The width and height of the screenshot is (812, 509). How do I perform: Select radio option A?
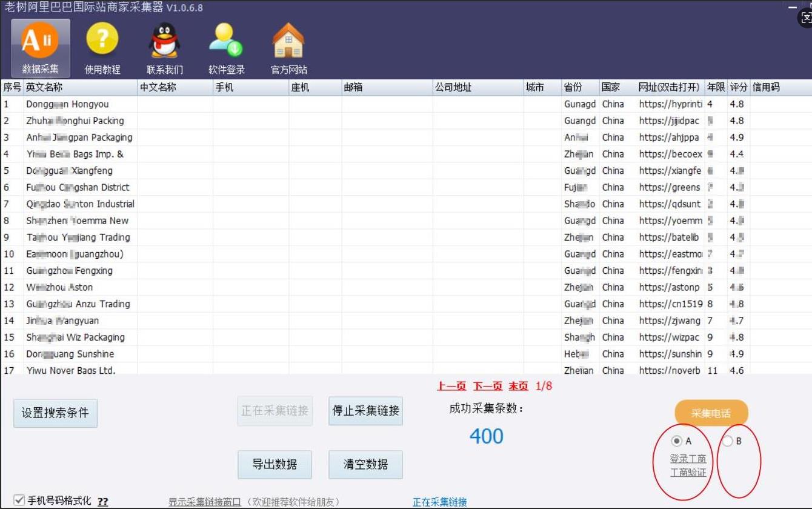point(677,441)
